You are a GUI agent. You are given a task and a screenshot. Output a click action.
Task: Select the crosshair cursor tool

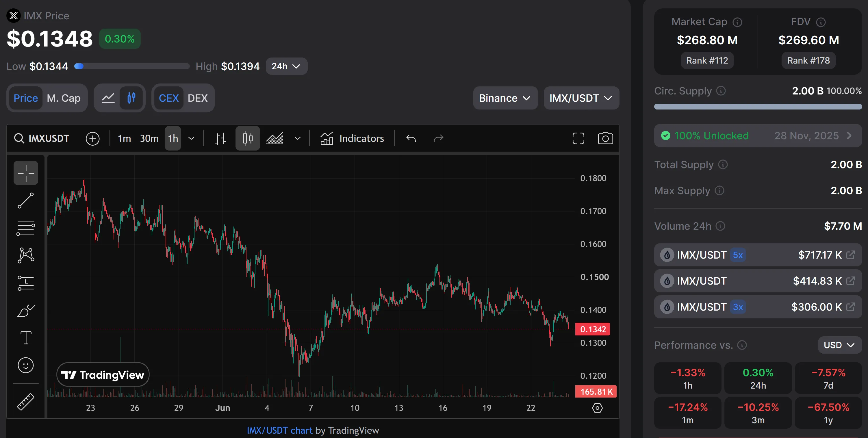point(26,173)
